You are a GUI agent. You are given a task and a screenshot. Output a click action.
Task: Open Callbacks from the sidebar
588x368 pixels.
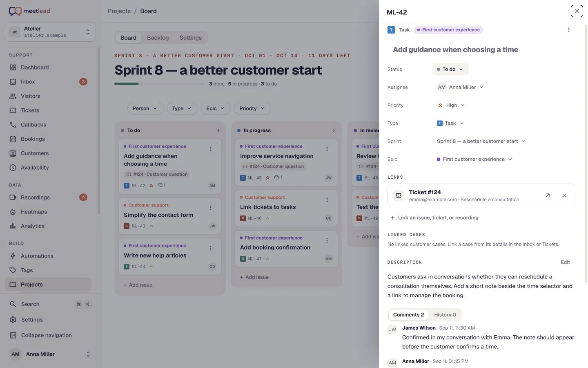click(x=48, y=125)
